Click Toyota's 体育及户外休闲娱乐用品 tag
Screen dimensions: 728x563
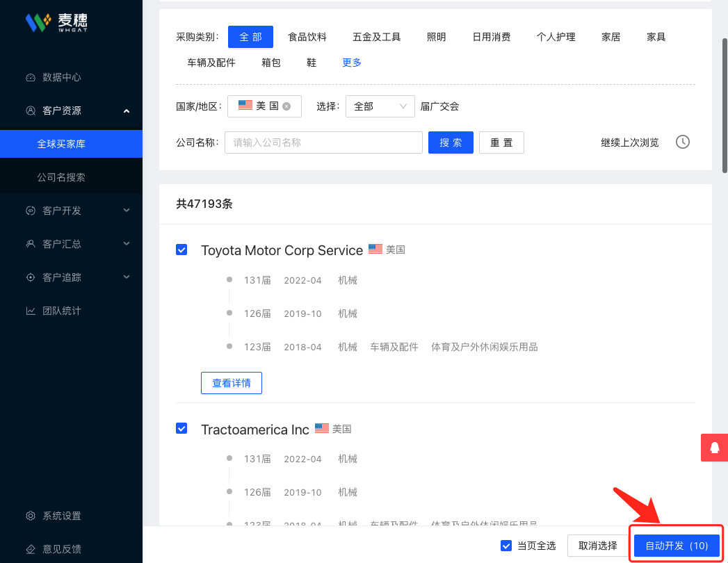(484, 347)
